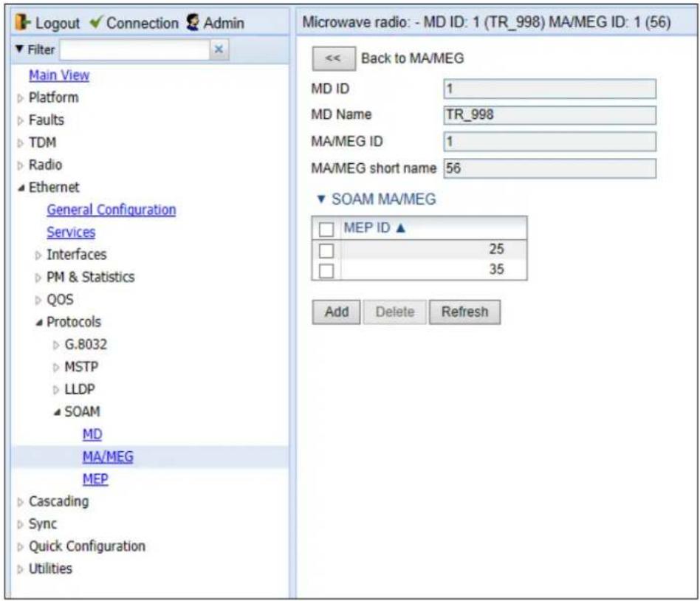Click the MA/MEG short name field
Viewport: 700px width, 601px height.
pyautogui.click(x=550, y=168)
